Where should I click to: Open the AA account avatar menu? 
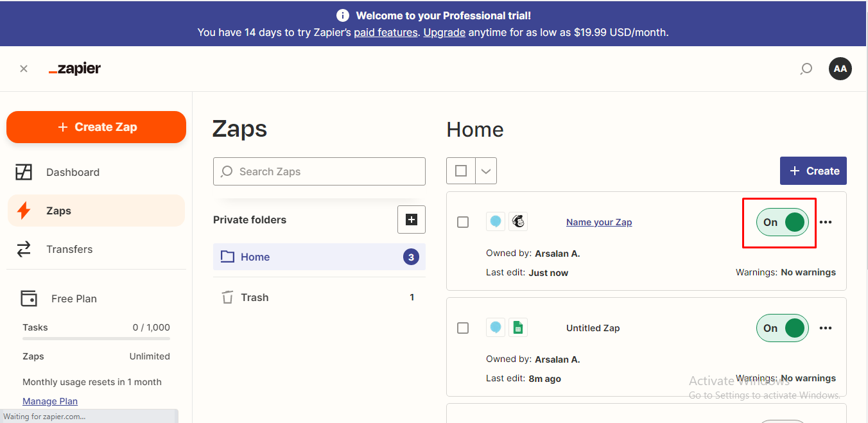pyautogui.click(x=840, y=69)
